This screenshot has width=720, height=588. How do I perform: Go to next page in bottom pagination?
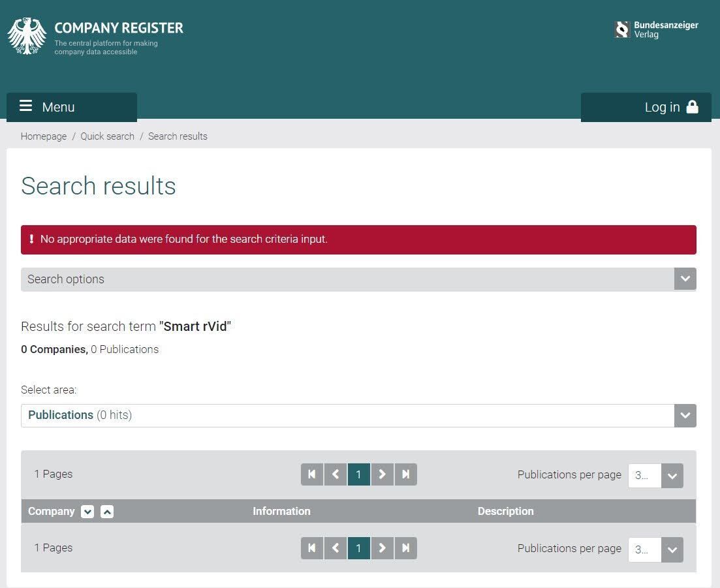[383, 548]
